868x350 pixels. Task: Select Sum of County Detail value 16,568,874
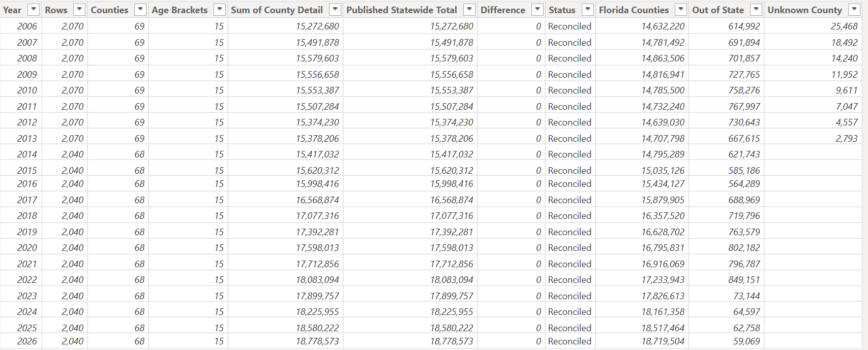(317, 200)
